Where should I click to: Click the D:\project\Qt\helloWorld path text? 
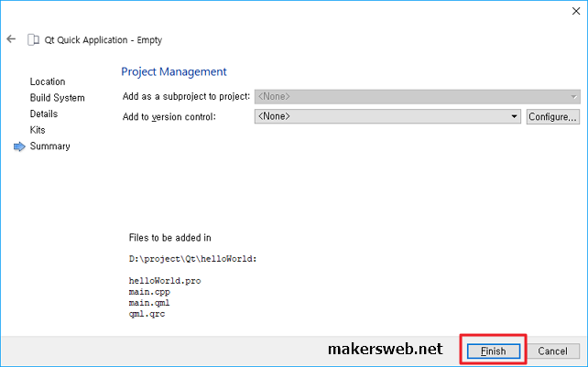pos(193,259)
